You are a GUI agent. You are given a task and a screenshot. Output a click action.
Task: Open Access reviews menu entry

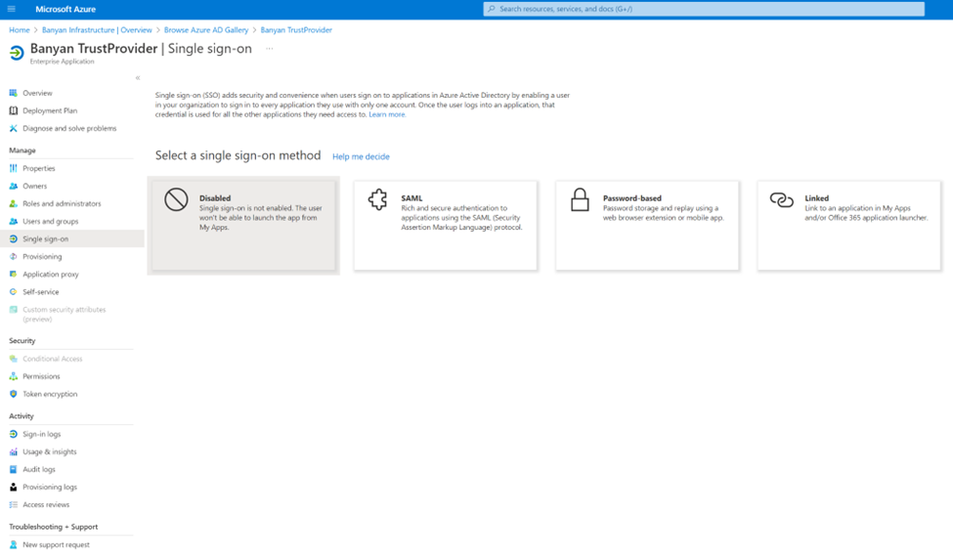point(46,504)
